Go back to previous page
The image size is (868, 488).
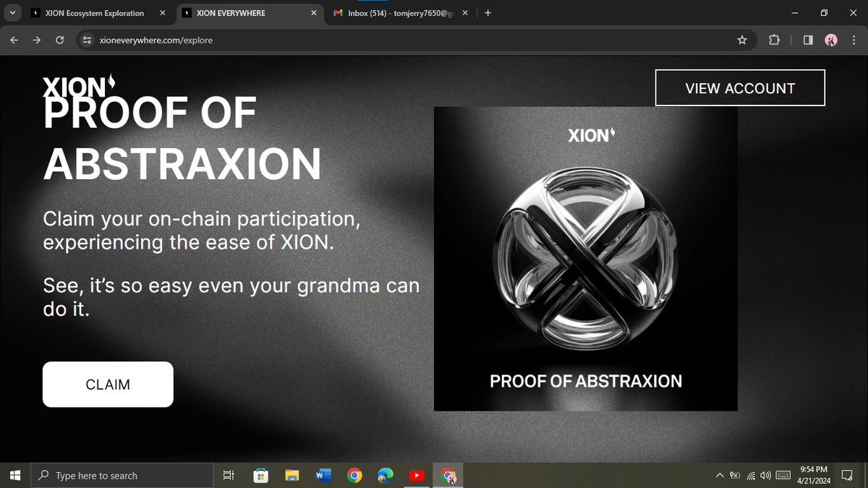[14, 40]
